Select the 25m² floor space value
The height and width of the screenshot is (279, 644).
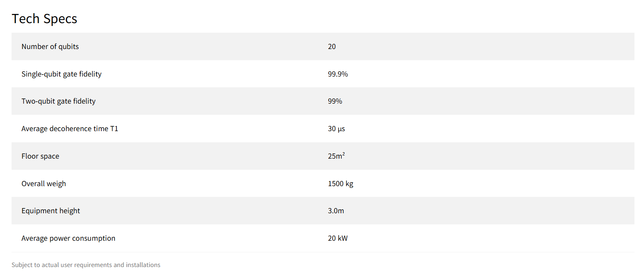[336, 156]
